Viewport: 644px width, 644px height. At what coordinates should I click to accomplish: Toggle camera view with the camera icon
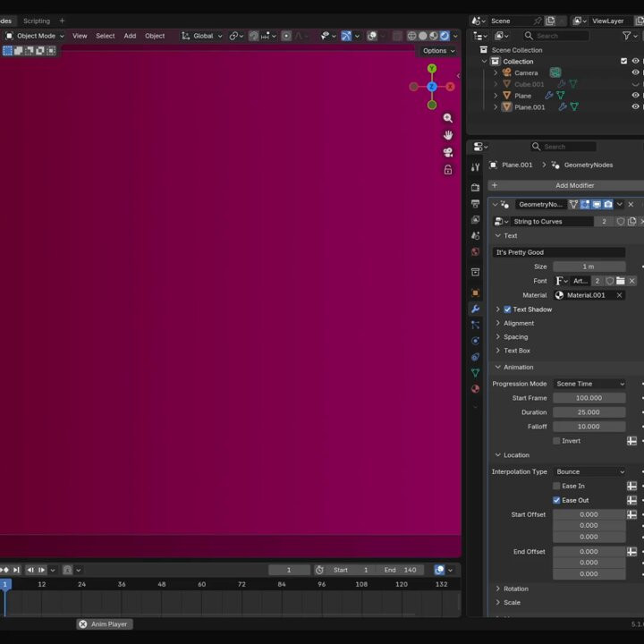click(x=448, y=152)
